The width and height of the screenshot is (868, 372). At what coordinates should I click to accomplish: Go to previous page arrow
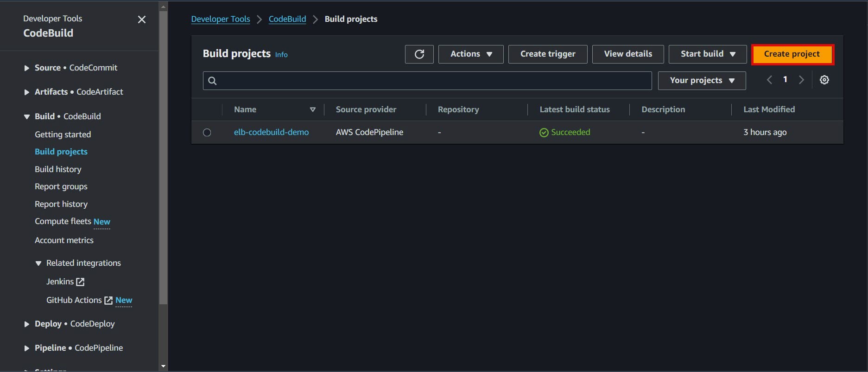pyautogui.click(x=769, y=80)
